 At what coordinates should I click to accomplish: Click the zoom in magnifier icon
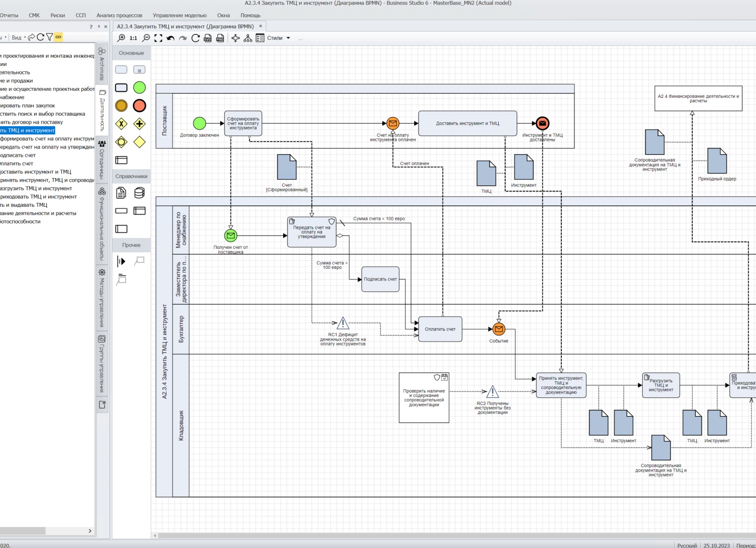coord(121,38)
